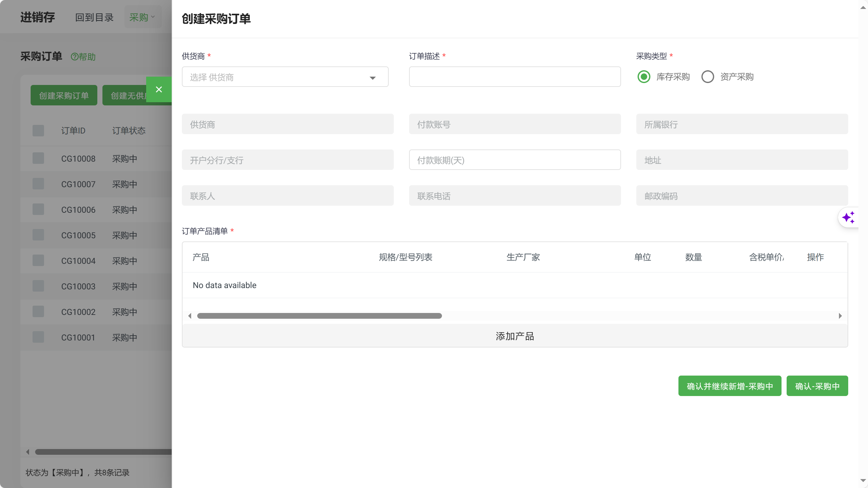Click the 生产厂家 column header

(x=523, y=257)
